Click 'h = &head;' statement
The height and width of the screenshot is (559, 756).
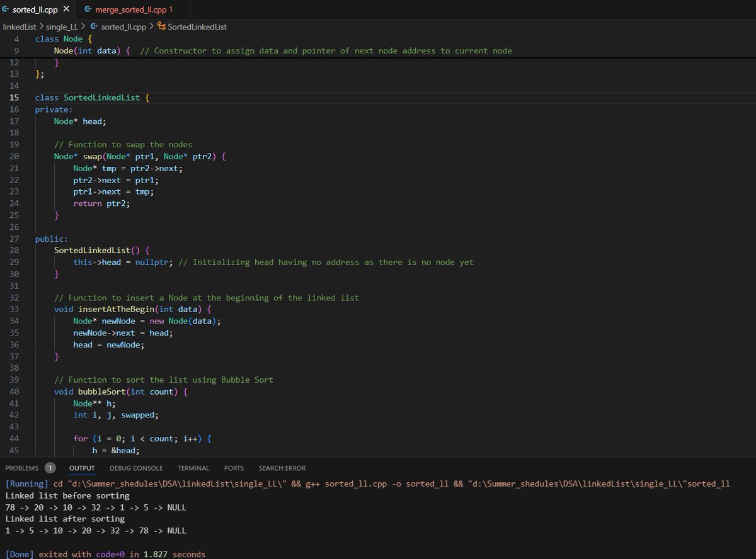(116, 450)
